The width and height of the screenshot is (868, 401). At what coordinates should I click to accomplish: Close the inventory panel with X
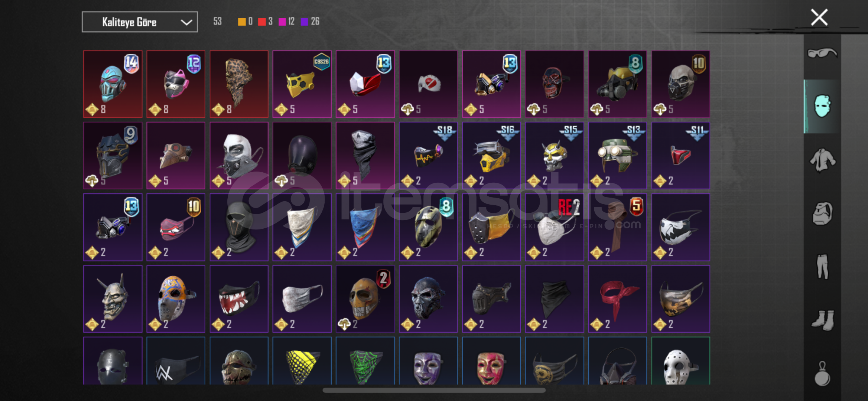click(x=819, y=17)
